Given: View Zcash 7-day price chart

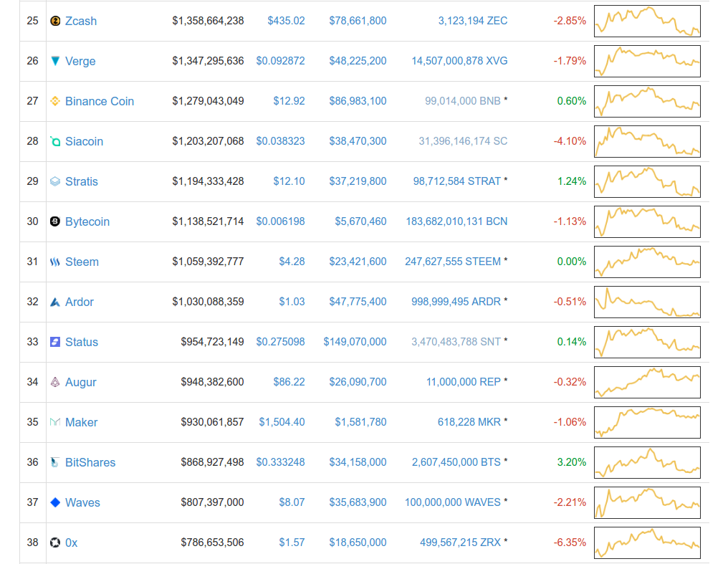Looking at the screenshot, I should point(647,21).
